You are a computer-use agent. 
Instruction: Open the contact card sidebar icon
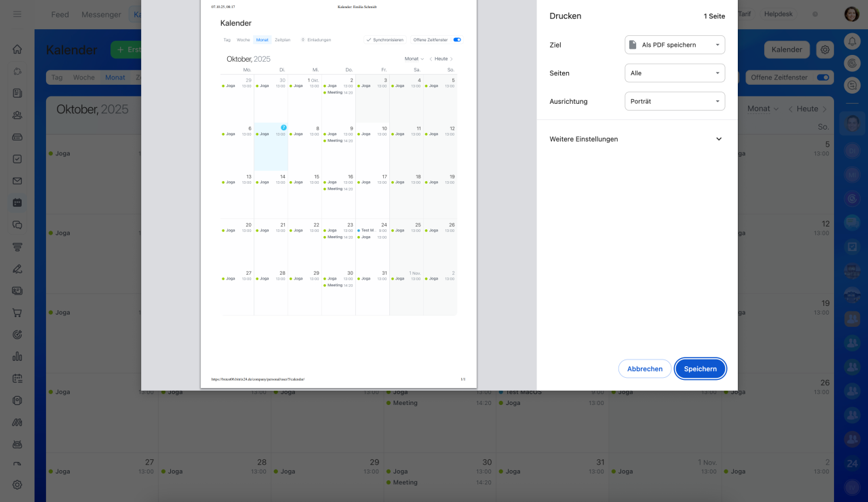pos(18,290)
